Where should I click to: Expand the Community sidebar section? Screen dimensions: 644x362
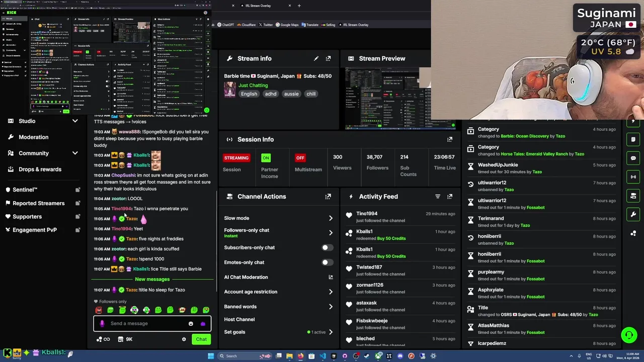75,153
